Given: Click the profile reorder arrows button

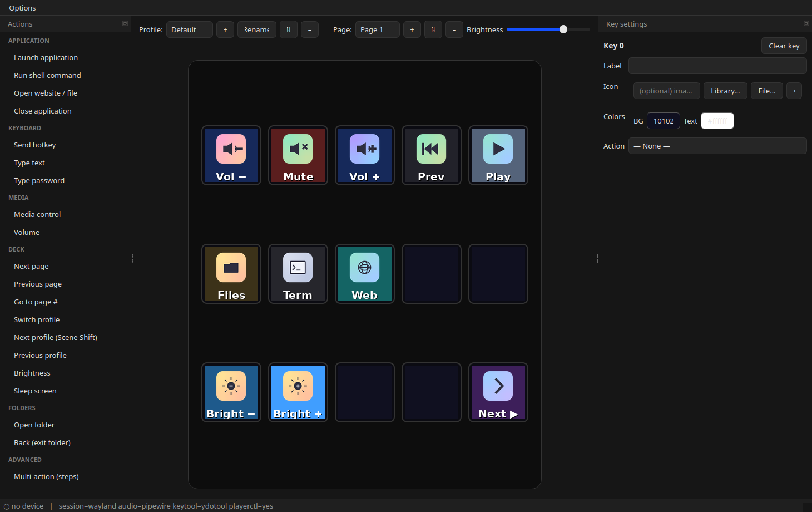Looking at the screenshot, I should 289,29.
